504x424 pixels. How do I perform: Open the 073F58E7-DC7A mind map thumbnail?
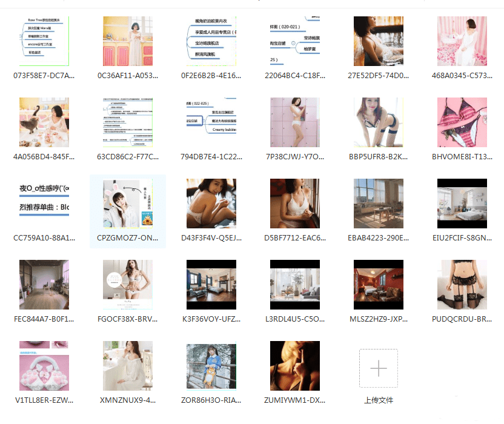tap(44, 41)
